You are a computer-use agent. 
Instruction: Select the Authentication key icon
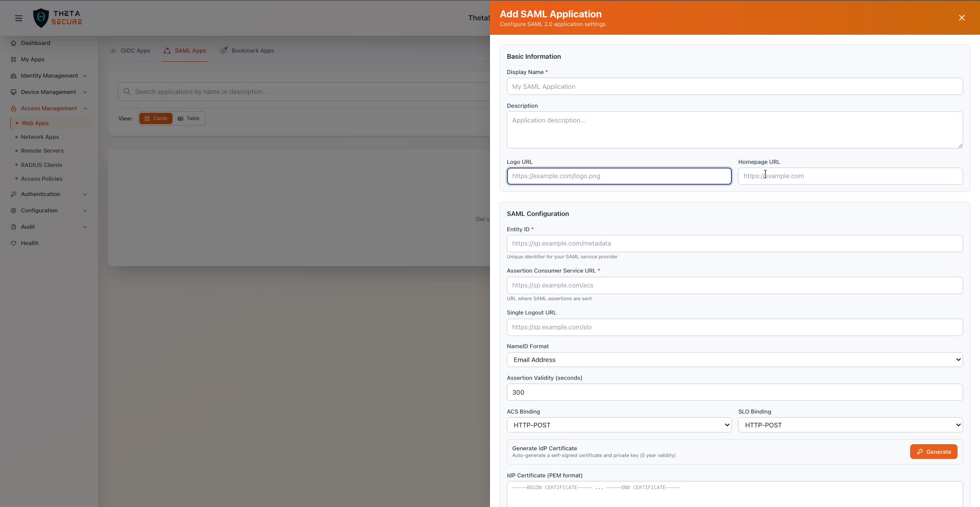pyautogui.click(x=14, y=194)
